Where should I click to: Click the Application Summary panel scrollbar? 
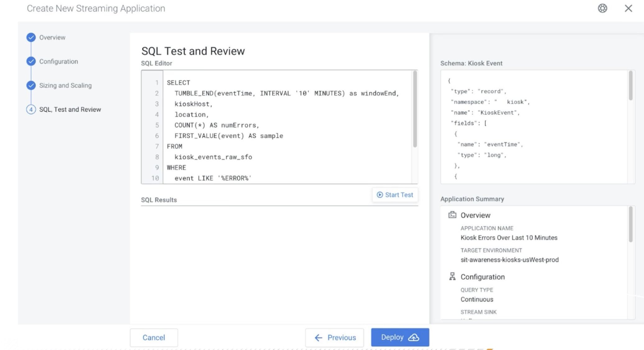(x=630, y=224)
